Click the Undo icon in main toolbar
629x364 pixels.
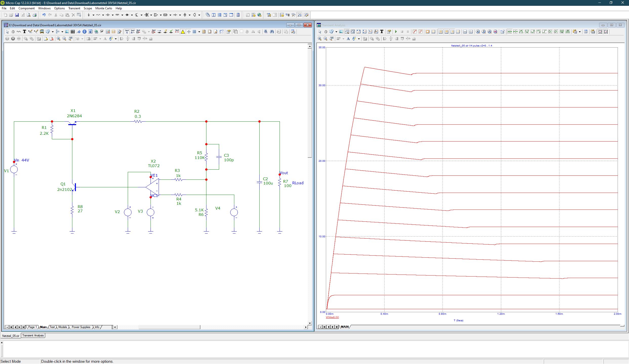coord(44,15)
